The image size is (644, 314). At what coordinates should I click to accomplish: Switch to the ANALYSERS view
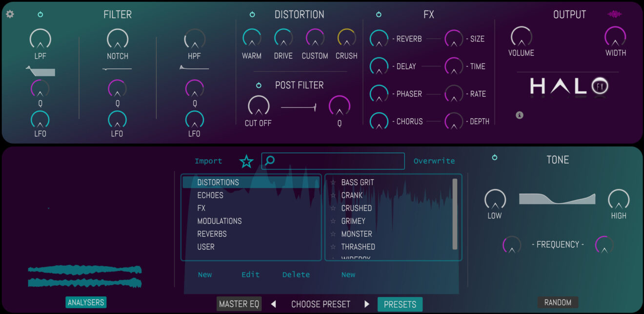tap(86, 302)
